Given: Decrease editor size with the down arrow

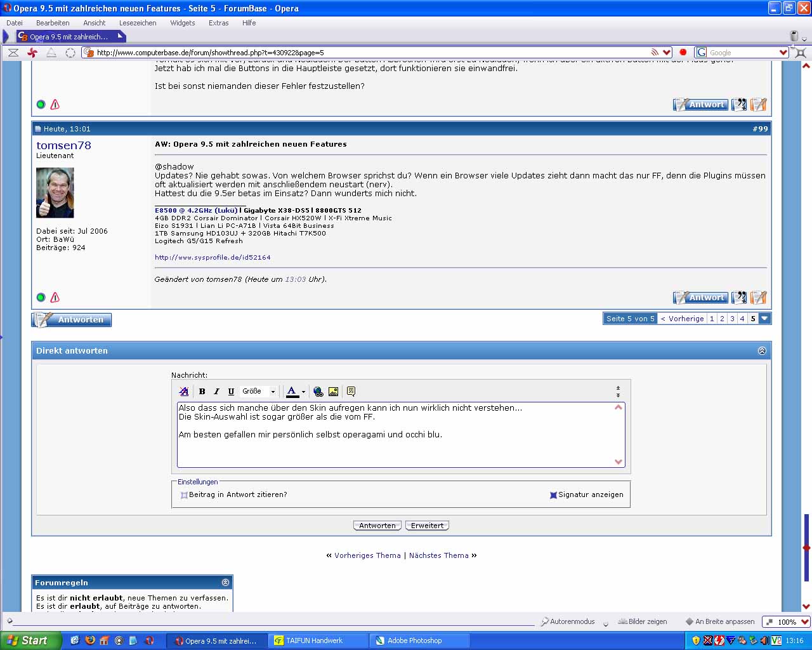Looking at the screenshot, I should tap(618, 395).
